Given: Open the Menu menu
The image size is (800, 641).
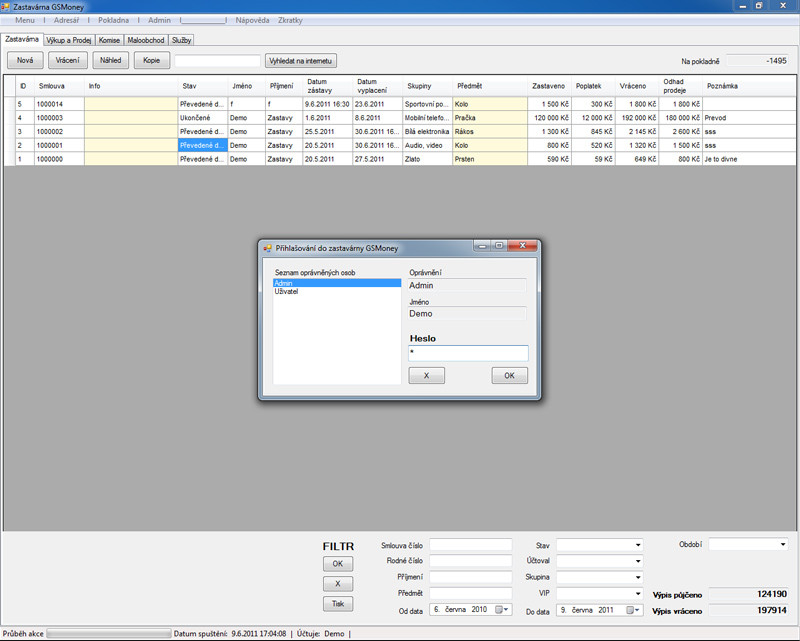Looking at the screenshot, I should click(x=25, y=20).
